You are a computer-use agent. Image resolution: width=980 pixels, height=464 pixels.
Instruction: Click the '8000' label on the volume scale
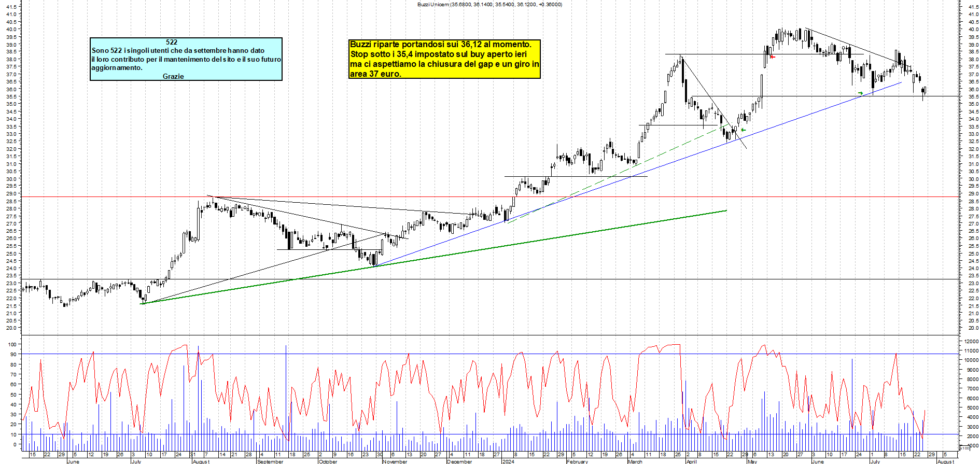coord(972,379)
